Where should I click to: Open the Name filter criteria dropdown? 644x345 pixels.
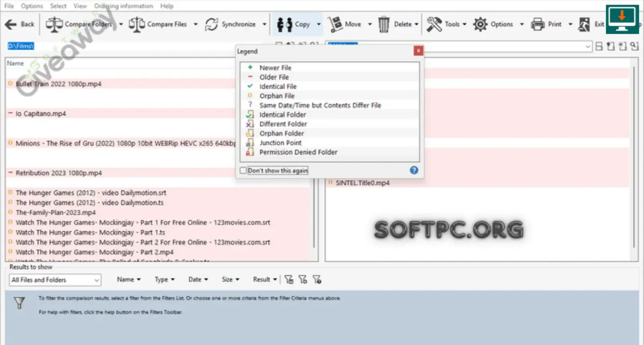coord(129,279)
